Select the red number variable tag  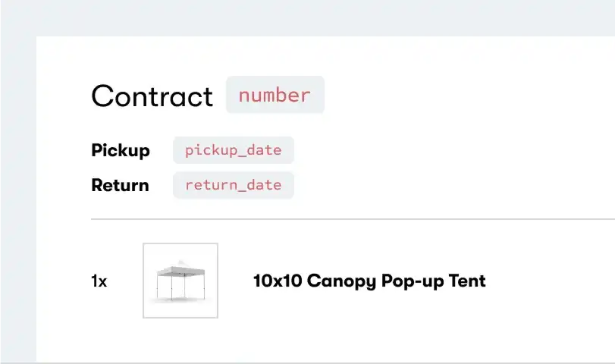coord(275,96)
